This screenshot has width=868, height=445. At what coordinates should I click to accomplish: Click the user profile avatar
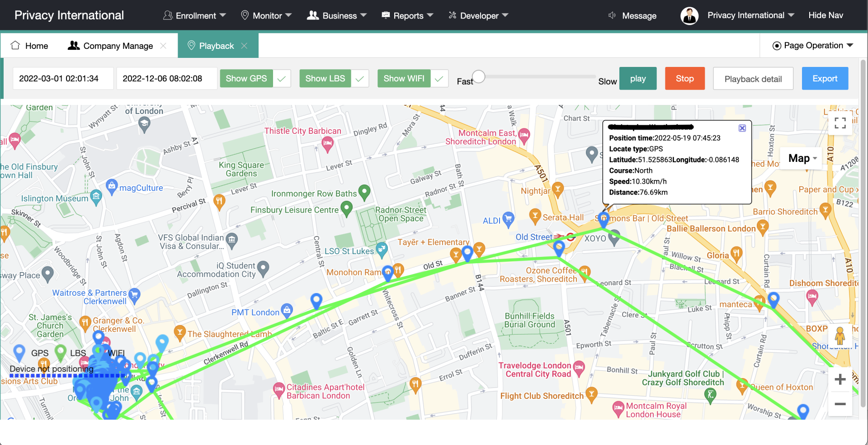(689, 16)
